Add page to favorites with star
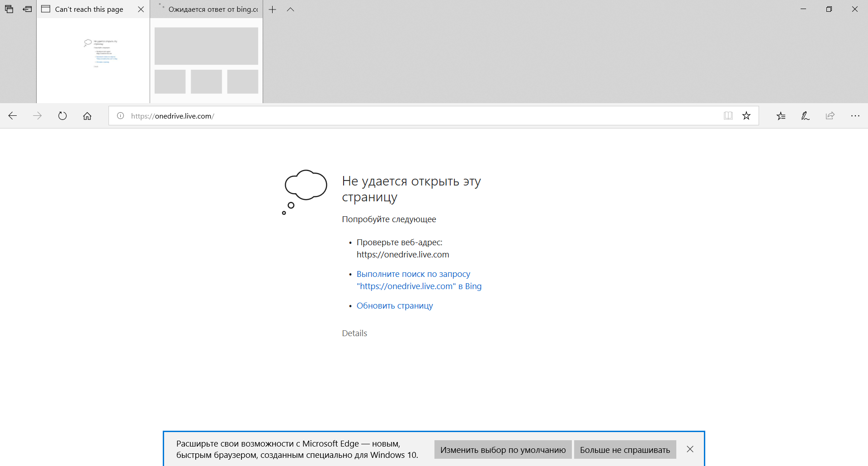The height and width of the screenshot is (466, 868). click(x=746, y=116)
